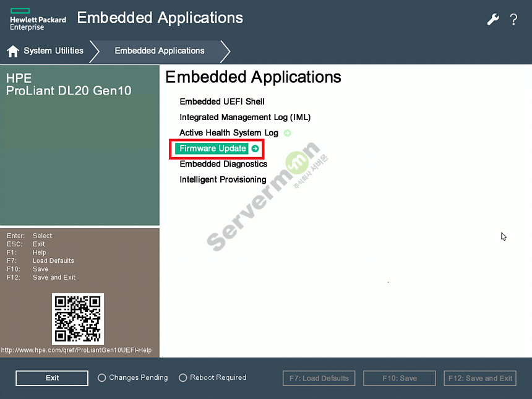
Task: Click the 'F1: Help' hint text
Action: tap(27, 252)
